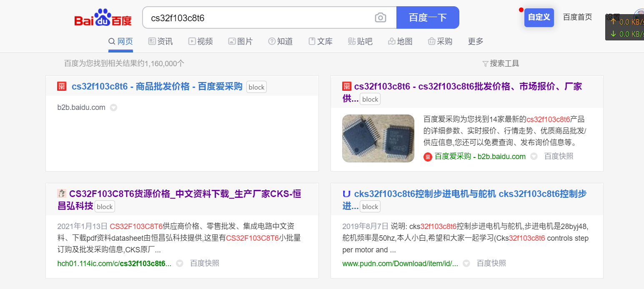
Task: Toggle block on the first 爱采购 result
Action: point(256,87)
